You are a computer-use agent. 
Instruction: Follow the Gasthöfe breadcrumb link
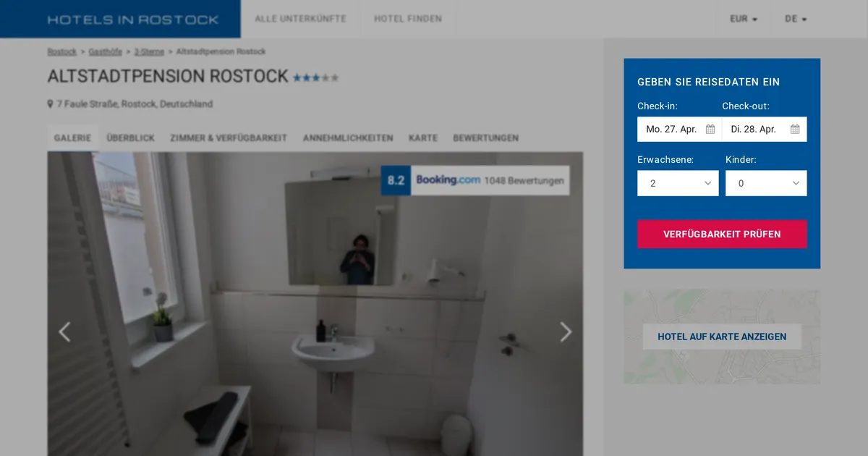pyautogui.click(x=105, y=52)
